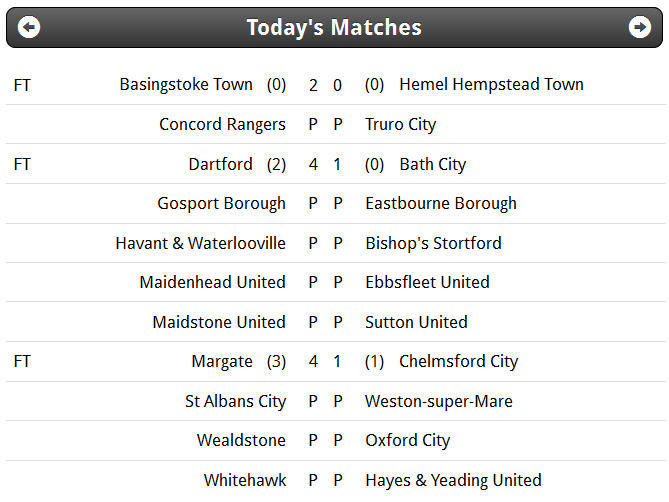Open Bath City team page

(x=433, y=164)
